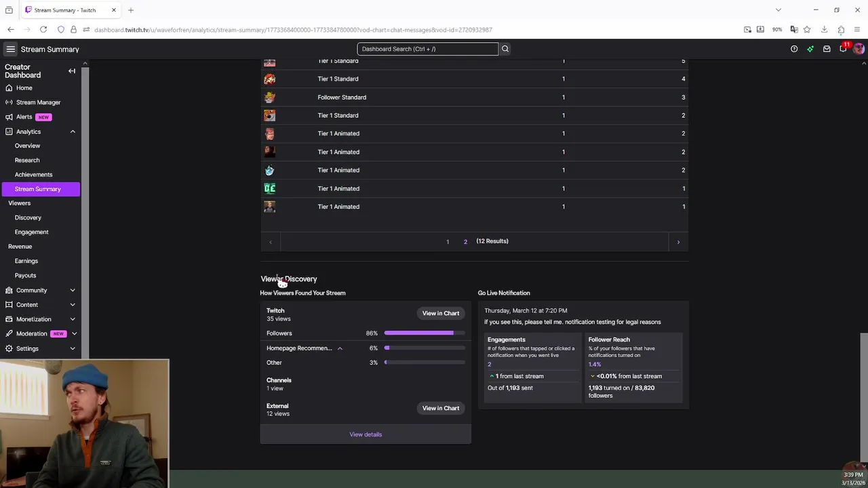The image size is (868, 488).
Task: Click the Alerts sidebar icon
Action: tap(9, 117)
